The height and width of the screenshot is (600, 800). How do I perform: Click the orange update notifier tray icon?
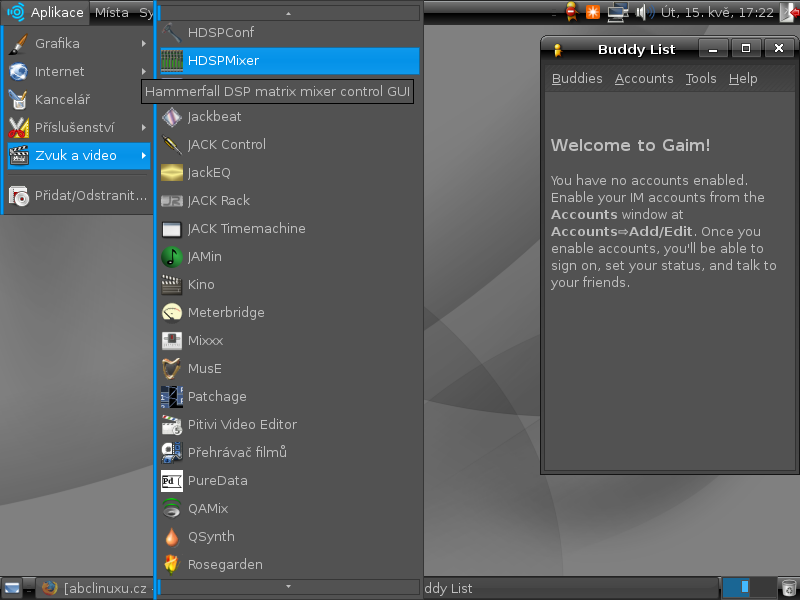click(x=593, y=12)
